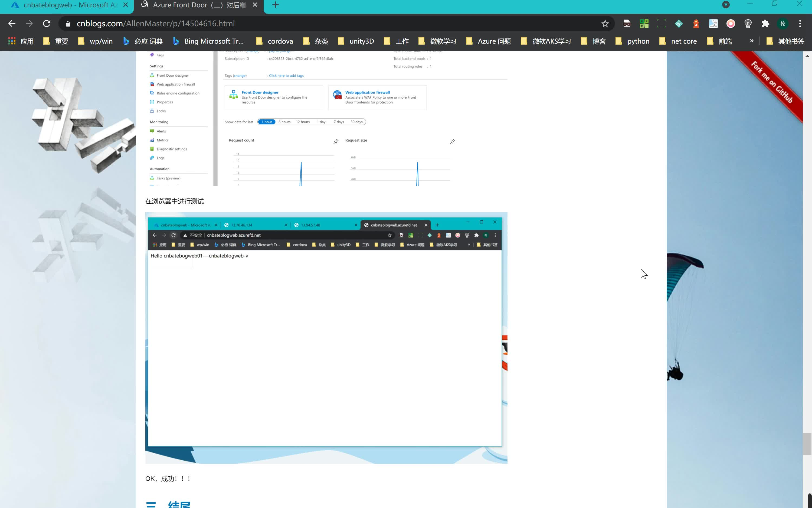Open the browser extensions puzzle icon
The height and width of the screenshot is (508, 812).
765,24
